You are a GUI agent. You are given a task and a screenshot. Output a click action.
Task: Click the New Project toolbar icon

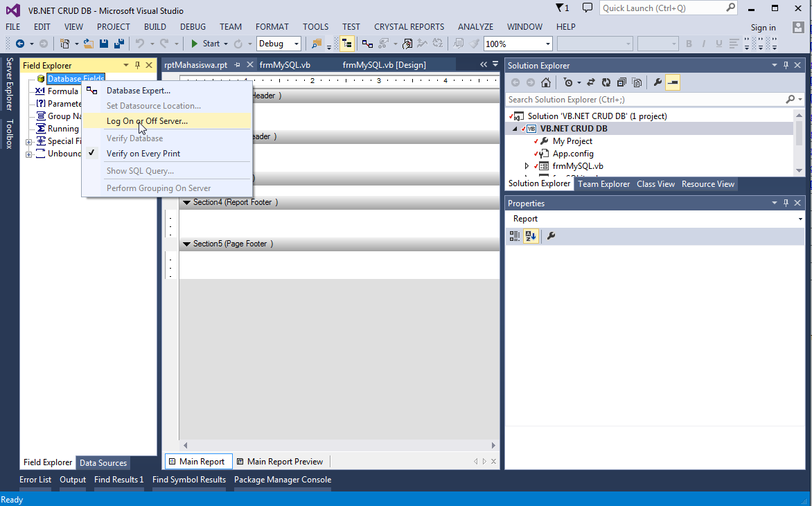coord(64,44)
